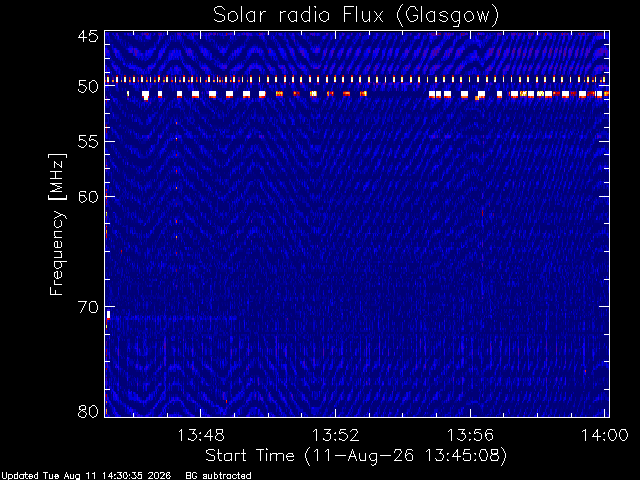Click the 70 MHz frequency axis label

[x=88, y=307]
